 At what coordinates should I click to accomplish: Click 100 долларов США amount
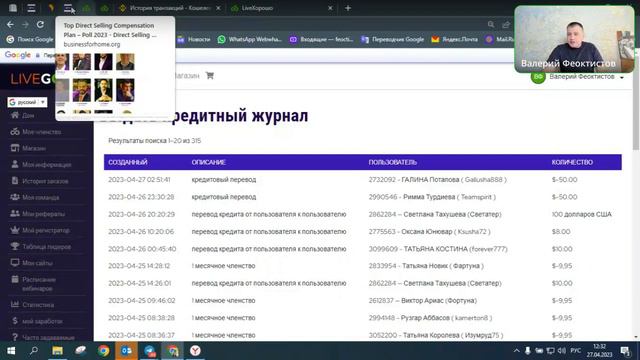click(582, 214)
